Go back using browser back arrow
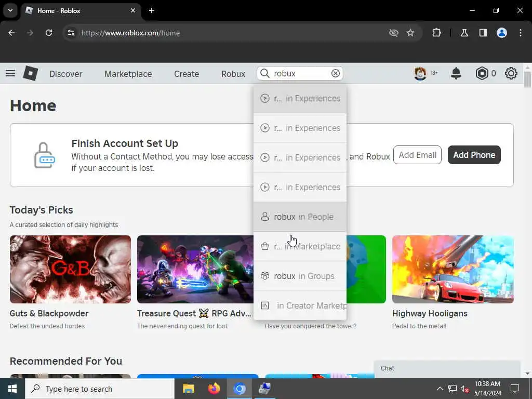This screenshot has width=532, height=399. coord(11,33)
